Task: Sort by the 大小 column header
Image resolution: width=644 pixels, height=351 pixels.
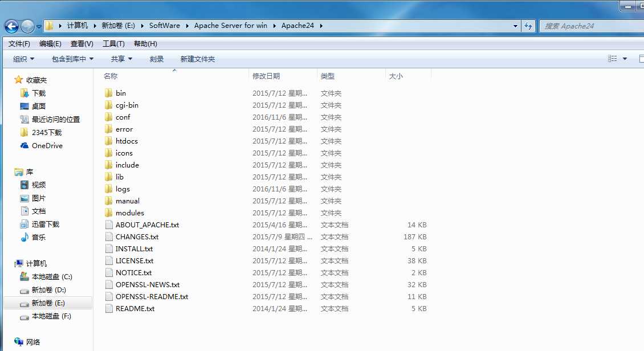Action: [396, 76]
